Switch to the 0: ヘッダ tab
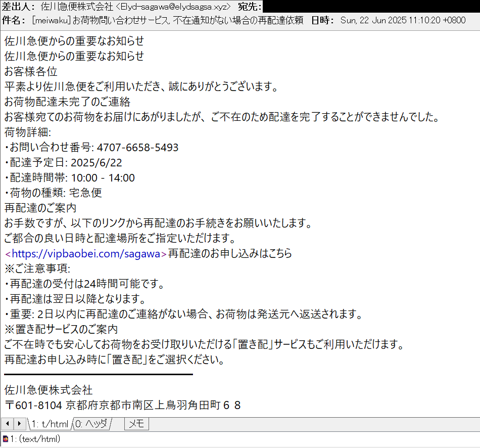 91,424
